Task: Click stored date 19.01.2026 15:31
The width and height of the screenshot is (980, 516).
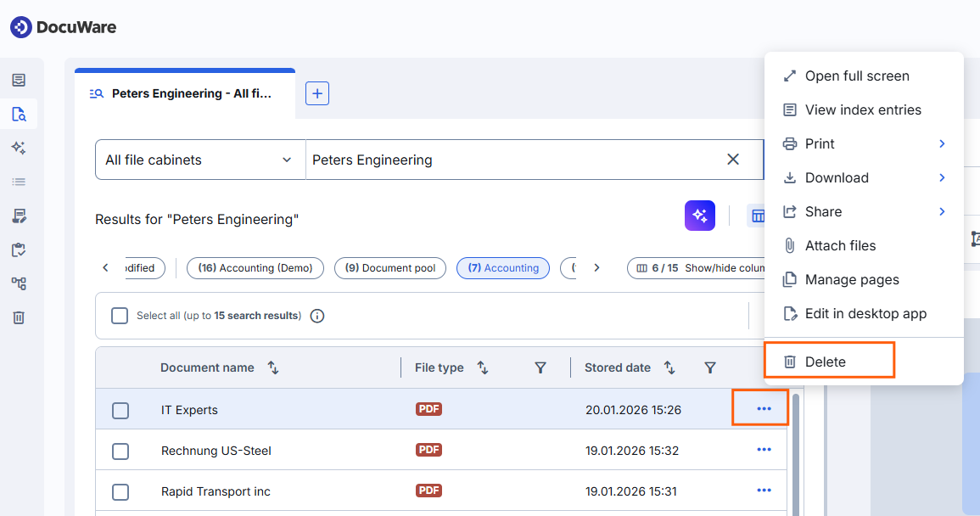Action: 630,491
